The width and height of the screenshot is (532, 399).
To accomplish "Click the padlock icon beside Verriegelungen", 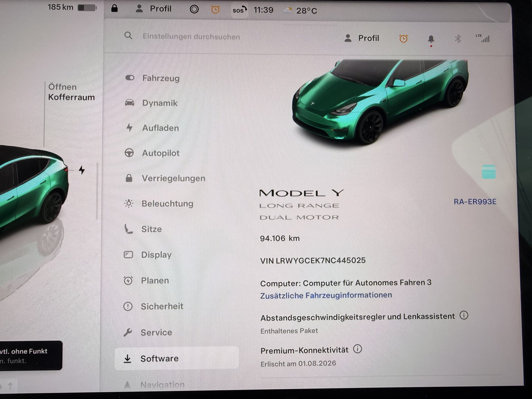I will pyautogui.click(x=129, y=178).
